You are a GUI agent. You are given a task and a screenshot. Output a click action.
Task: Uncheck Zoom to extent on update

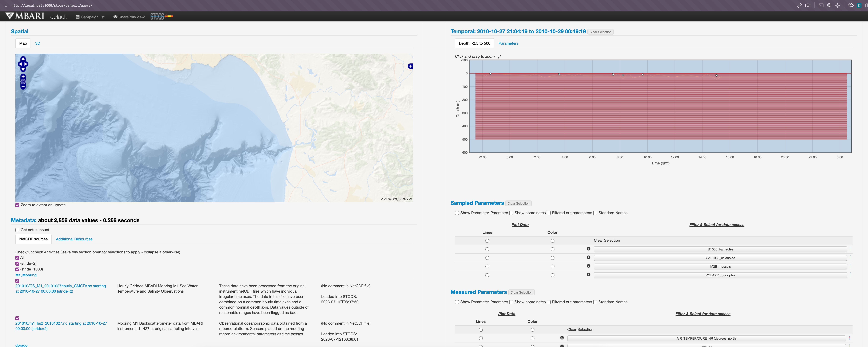click(x=17, y=205)
